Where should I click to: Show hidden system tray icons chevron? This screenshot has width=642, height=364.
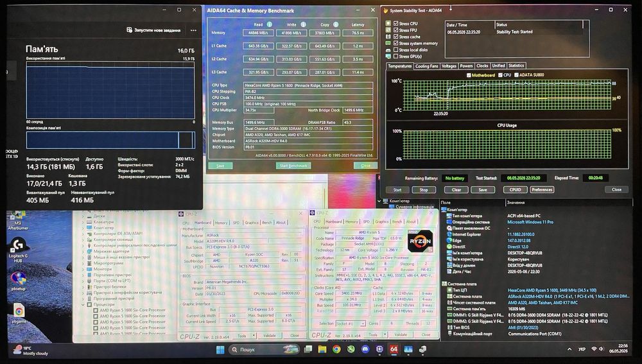(569, 349)
